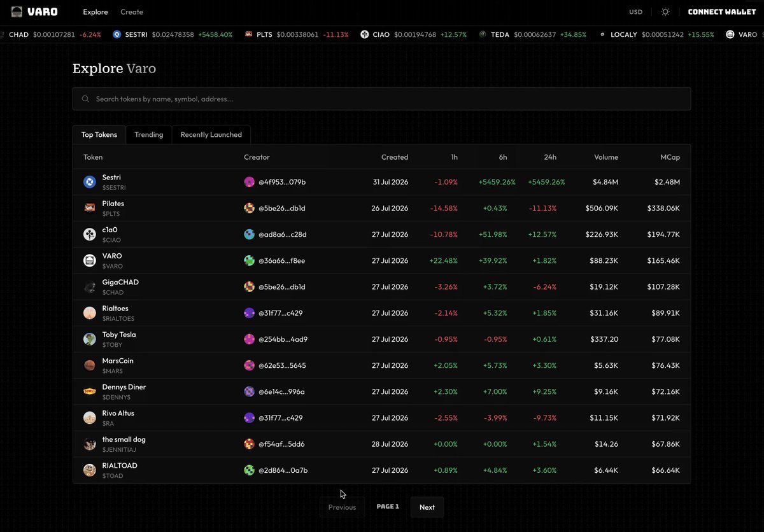This screenshot has height=532, width=764.
Task: Switch to the Trending tab
Action: click(x=149, y=135)
